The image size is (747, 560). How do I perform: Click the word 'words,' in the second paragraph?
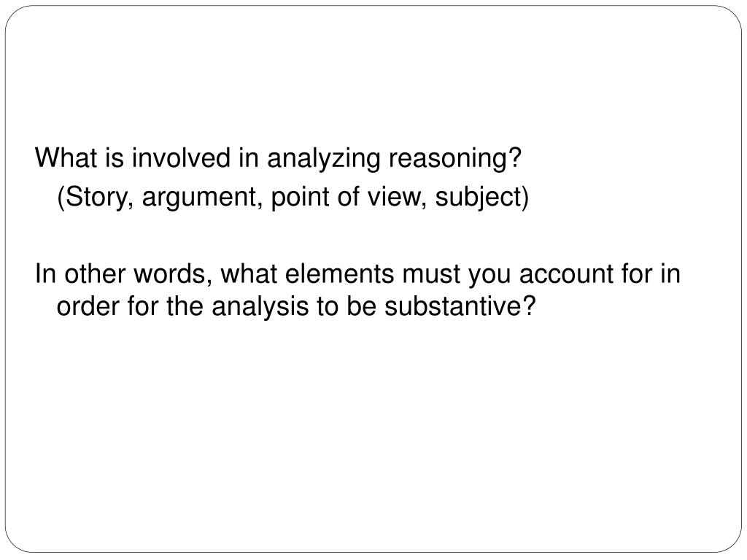point(172,274)
